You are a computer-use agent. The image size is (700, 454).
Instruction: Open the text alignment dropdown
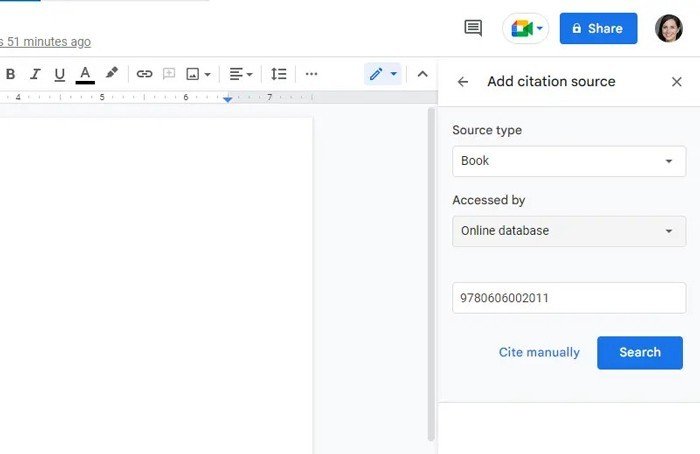pyautogui.click(x=240, y=74)
